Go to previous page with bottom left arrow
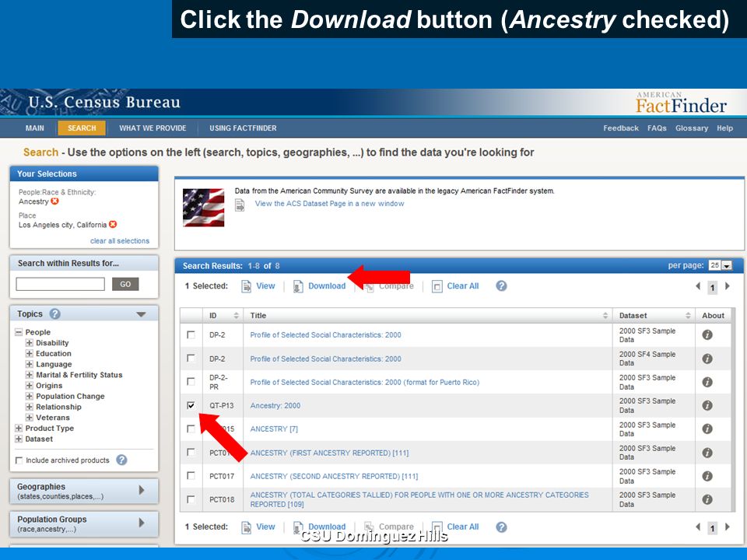747x560 pixels. coord(698,527)
